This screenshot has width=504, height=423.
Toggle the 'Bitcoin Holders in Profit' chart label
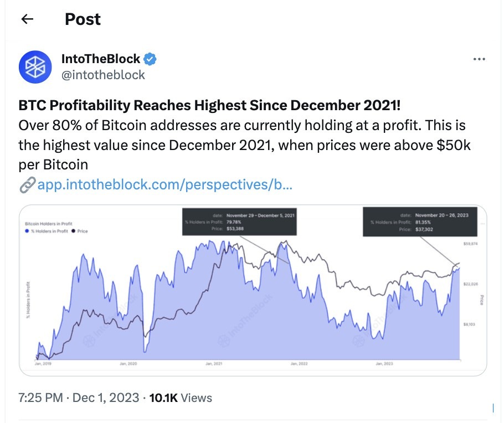coord(49,223)
